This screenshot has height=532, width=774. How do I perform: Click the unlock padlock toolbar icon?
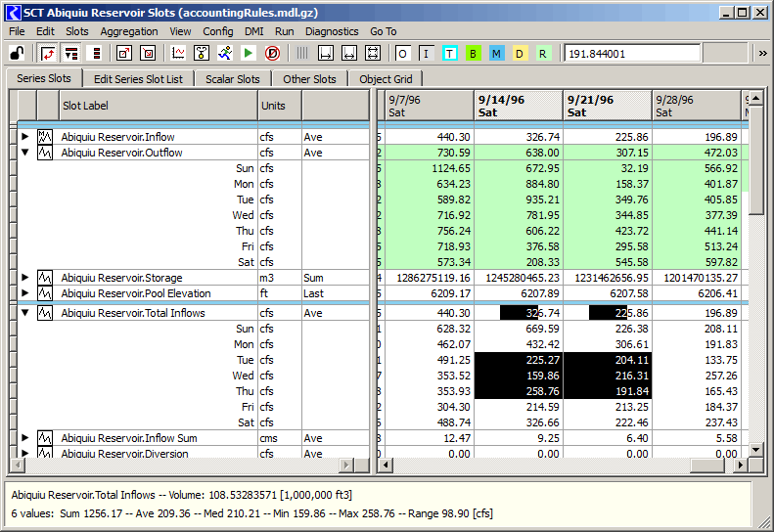click(x=18, y=53)
